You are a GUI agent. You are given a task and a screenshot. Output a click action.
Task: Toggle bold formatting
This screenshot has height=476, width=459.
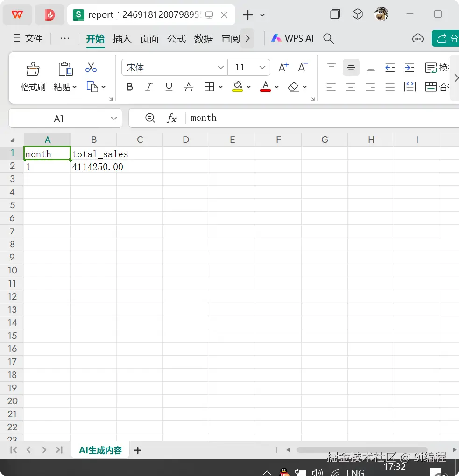130,87
